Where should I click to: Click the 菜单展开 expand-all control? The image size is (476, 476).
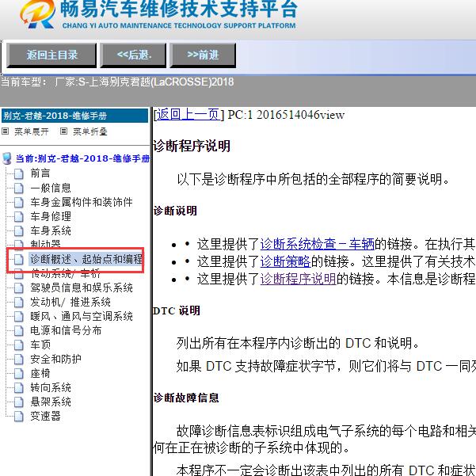click(32, 131)
